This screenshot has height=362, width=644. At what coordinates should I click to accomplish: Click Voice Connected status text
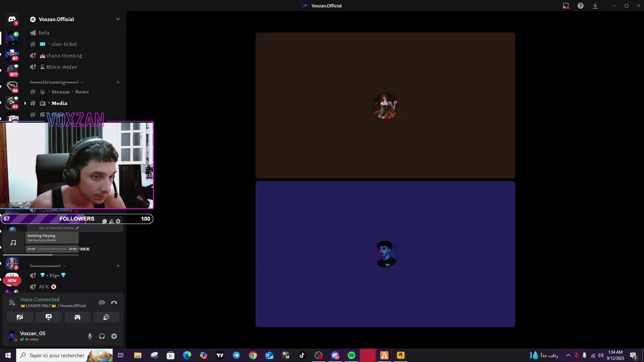click(x=40, y=300)
